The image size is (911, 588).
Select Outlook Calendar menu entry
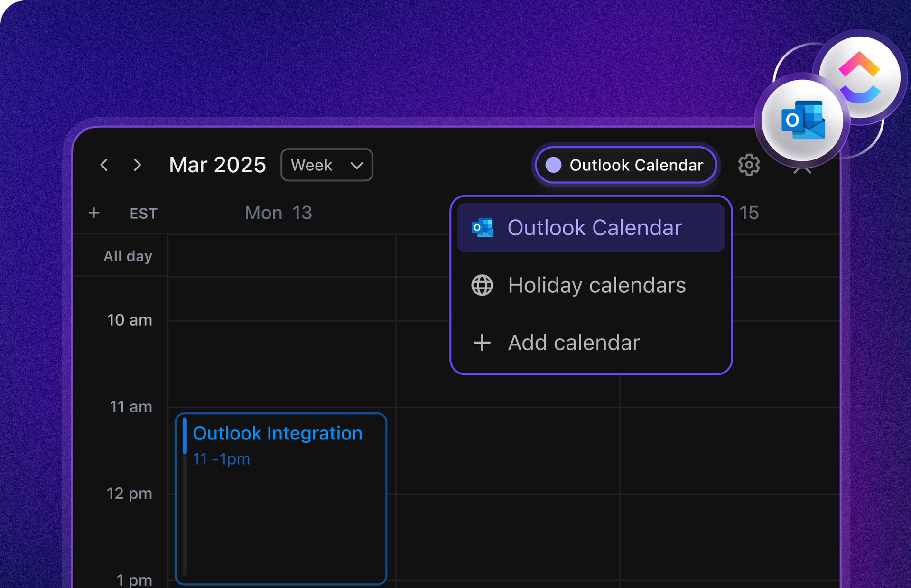(591, 228)
